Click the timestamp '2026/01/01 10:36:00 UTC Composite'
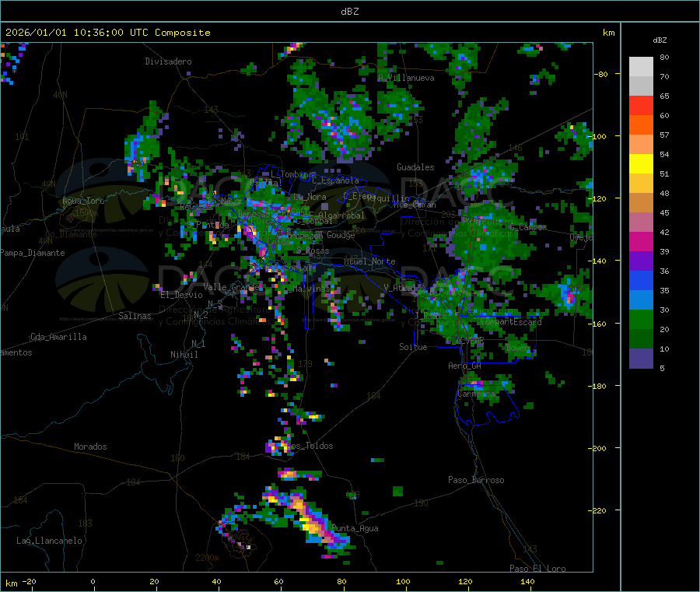 click(107, 33)
